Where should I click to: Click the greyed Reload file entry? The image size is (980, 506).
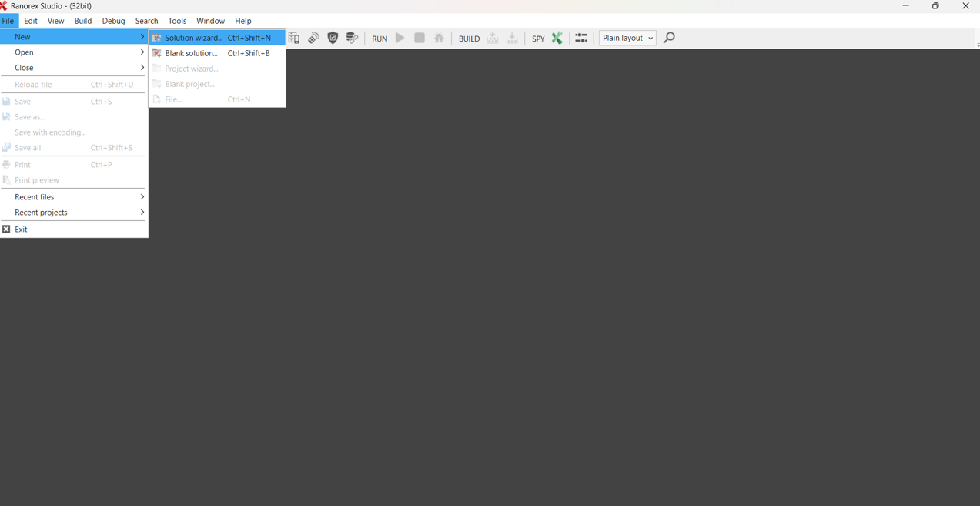(74, 85)
